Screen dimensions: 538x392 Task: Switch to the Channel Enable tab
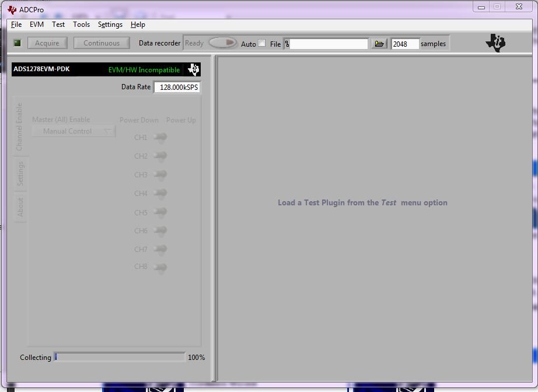[x=20, y=127]
